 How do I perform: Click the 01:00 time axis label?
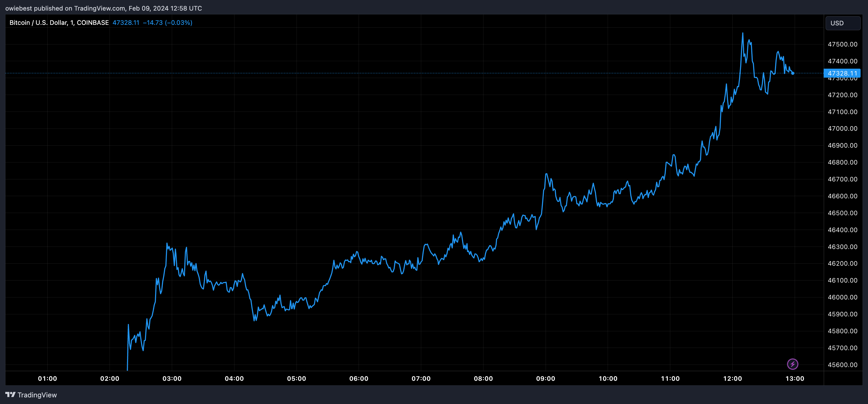[x=48, y=378]
